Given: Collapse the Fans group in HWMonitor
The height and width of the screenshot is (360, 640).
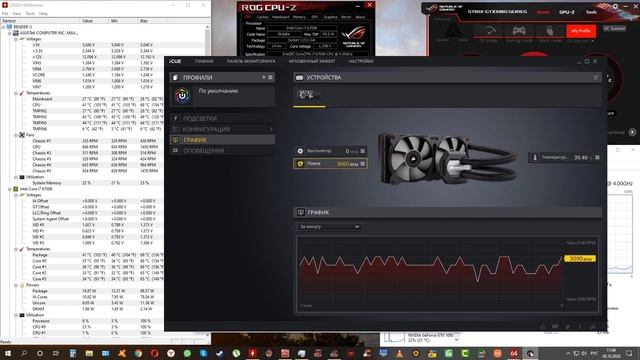Looking at the screenshot, I should coord(16,135).
